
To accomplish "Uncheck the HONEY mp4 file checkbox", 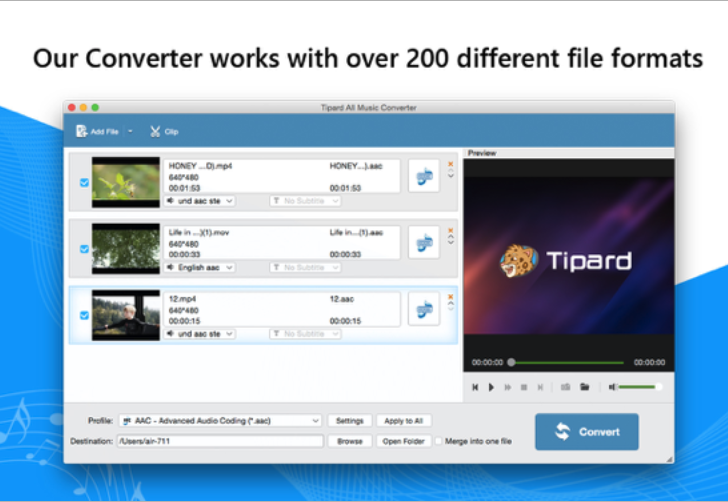I will (x=84, y=183).
